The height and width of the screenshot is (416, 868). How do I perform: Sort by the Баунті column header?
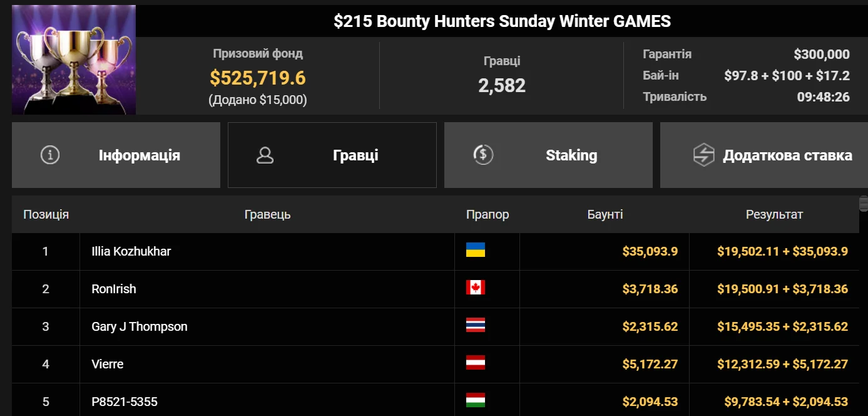tap(605, 215)
